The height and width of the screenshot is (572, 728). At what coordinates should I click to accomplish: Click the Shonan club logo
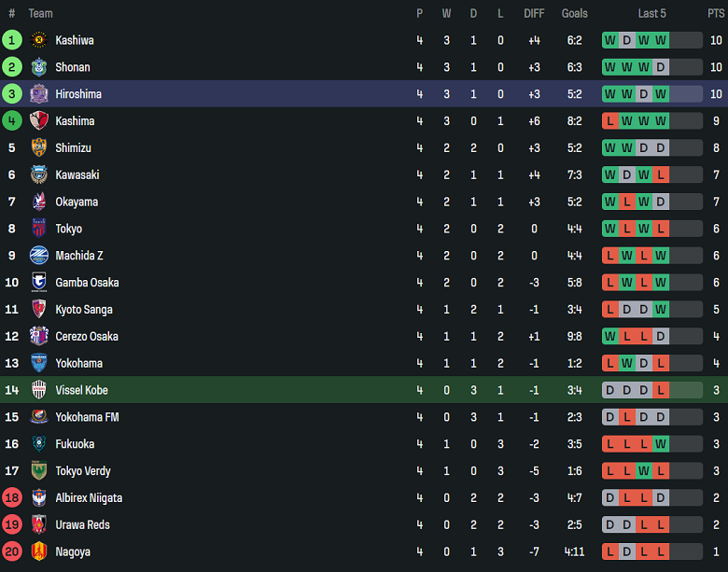[39, 67]
